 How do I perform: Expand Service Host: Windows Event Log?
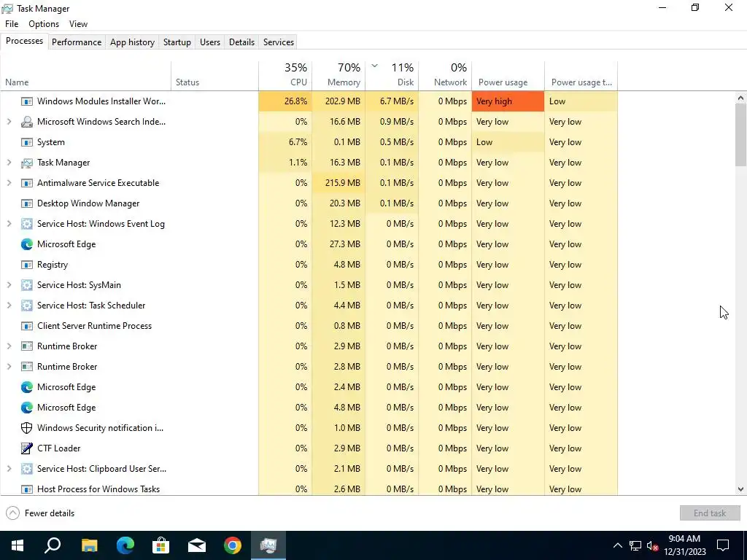pyautogui.click(x=9, y=224)
